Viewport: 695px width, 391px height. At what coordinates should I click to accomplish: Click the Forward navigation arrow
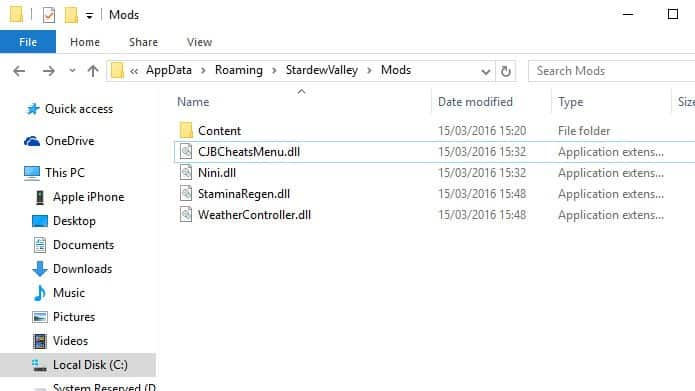click(48, 71)
